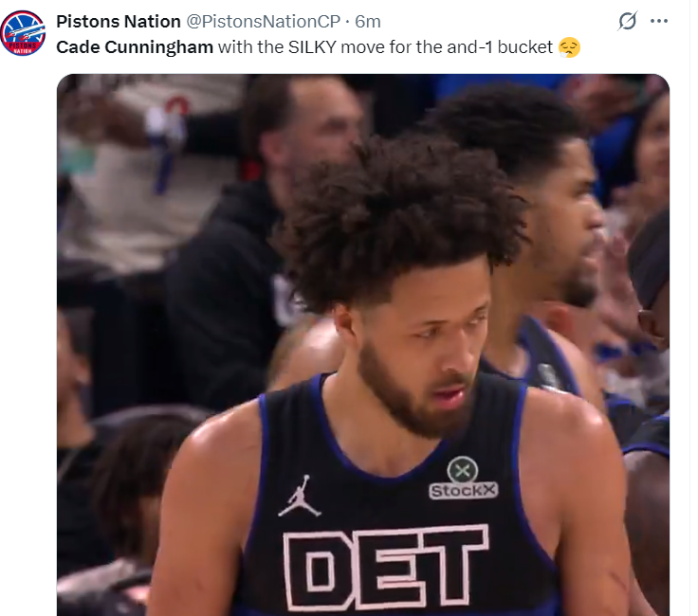Click the Jordan Jumpman logo on jersey
The height and width of the screenshot is (616, 698).
(x=300, y=497)
